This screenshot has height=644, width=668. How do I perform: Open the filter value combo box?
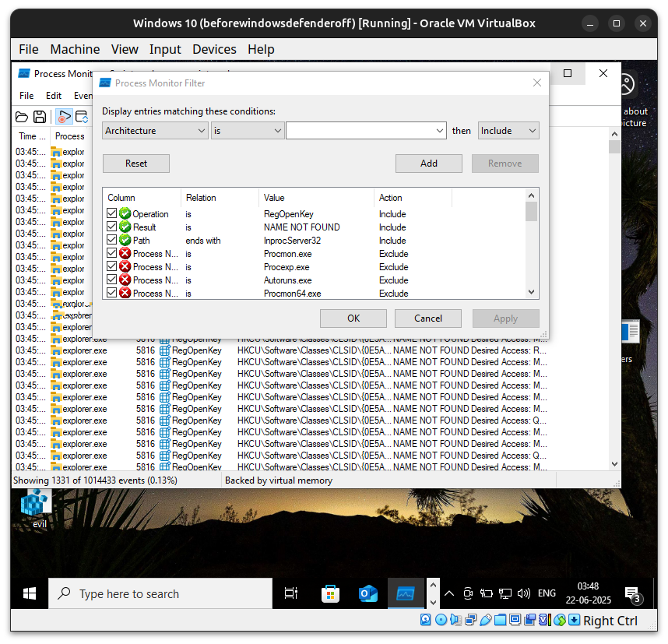point(365,130)
